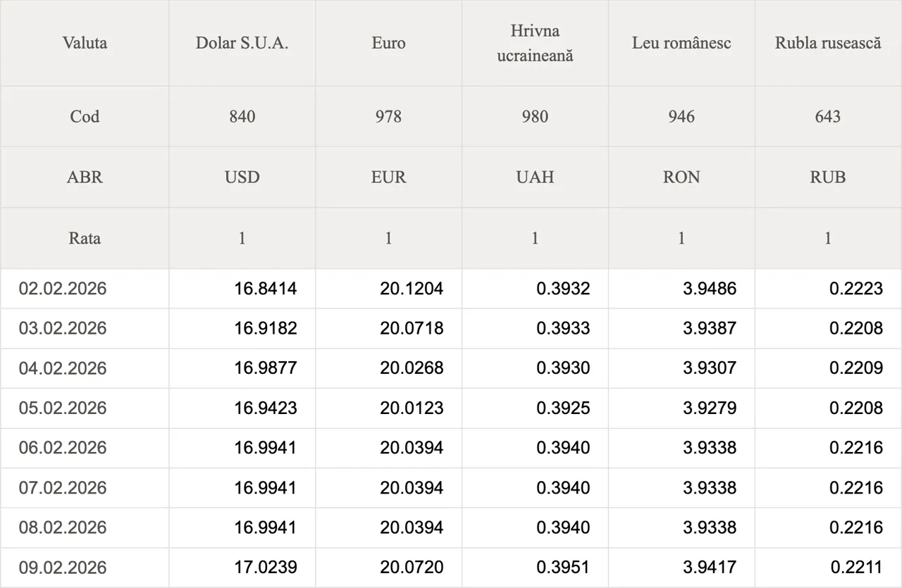Click USD rate 17.0239
This screenshot has height=588, width=902.
tap(266, 568)
